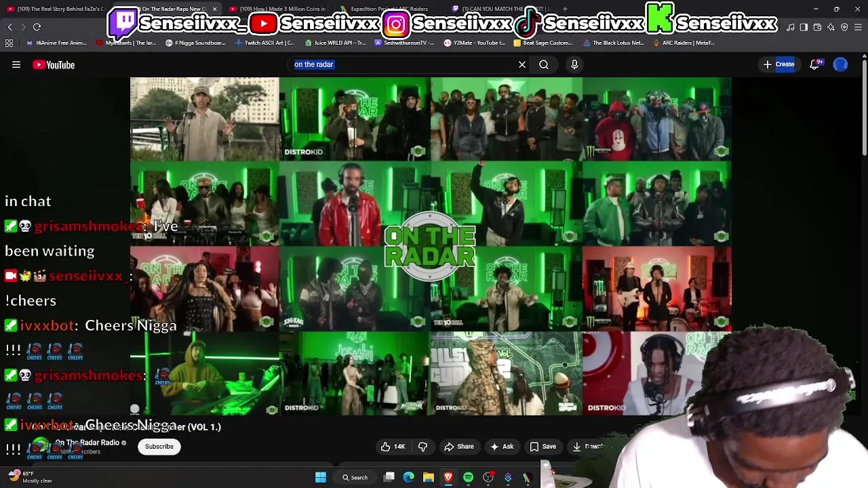The height and width of the screenshot is (488, 868).
Task: Open the YouTube account avatar menu
Action: tap(840, 64)
